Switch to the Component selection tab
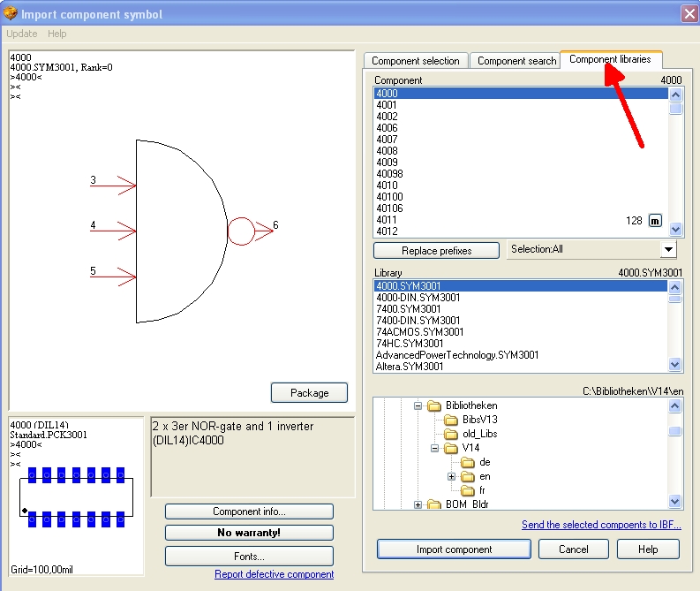700x591 pixels. (415, 61)
